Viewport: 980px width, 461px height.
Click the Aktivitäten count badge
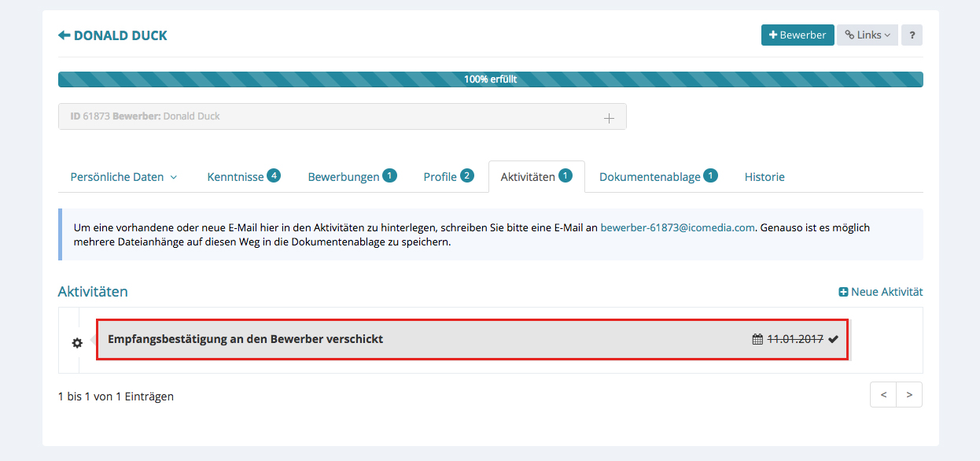(566, 175)
